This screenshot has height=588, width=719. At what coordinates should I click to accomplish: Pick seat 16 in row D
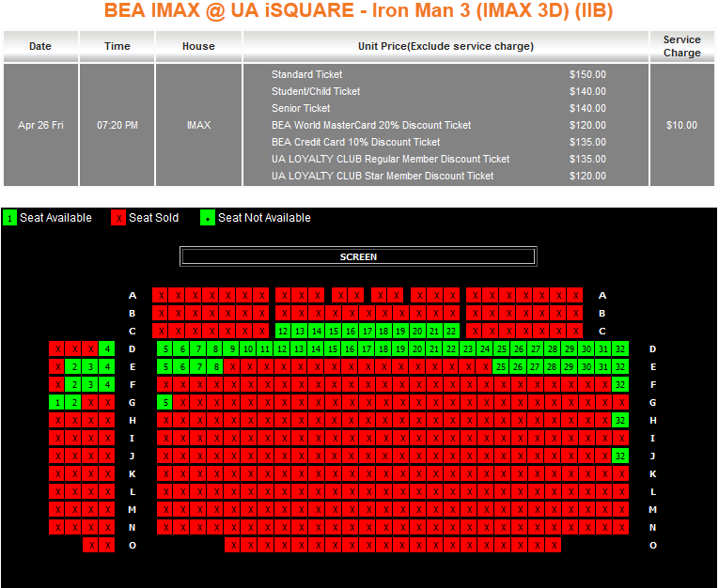click(350, 348)
